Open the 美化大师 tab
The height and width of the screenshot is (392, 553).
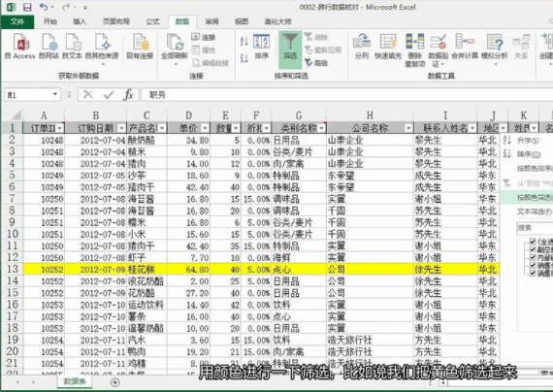point(277,21)
